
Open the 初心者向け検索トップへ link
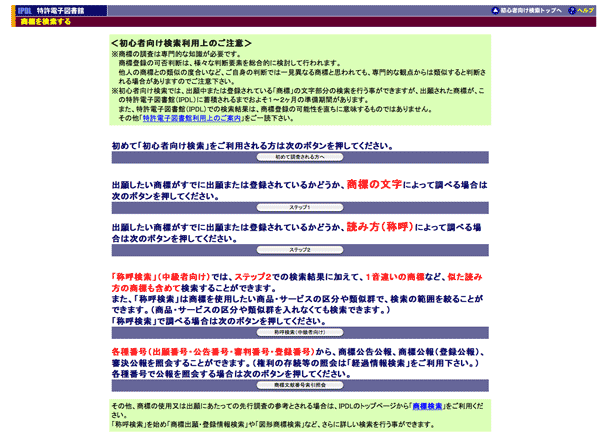coord(531,11)
